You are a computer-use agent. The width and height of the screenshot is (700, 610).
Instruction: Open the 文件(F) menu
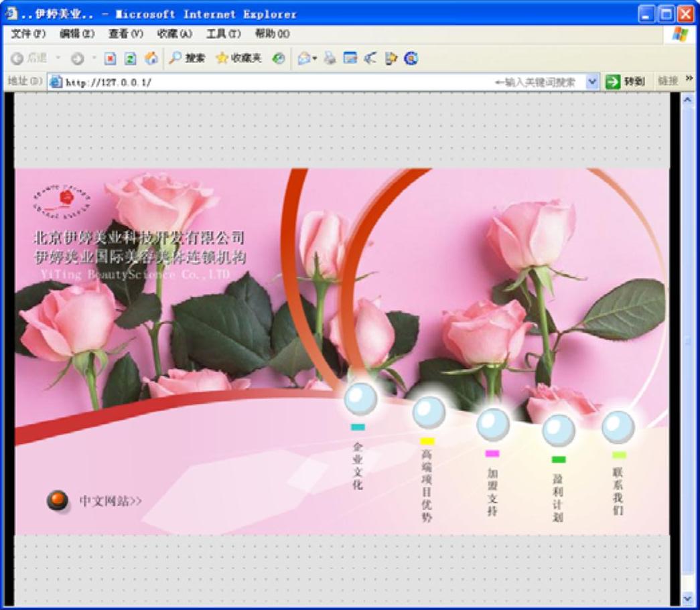point(28,33)
